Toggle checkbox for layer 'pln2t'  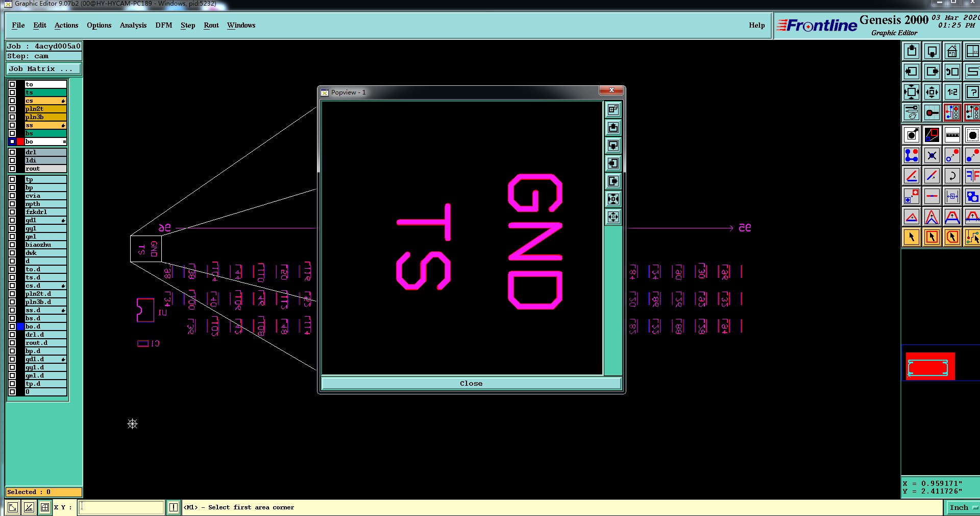(12, 109)
